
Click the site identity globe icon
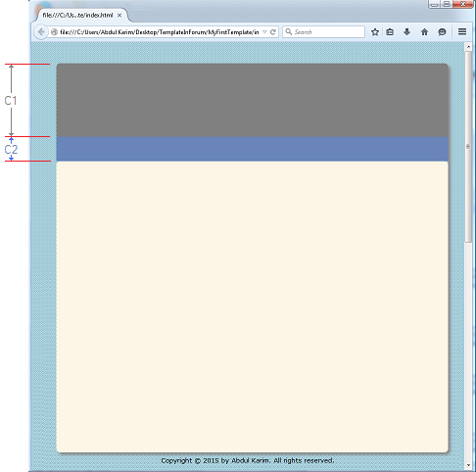(x=54, y=32)
